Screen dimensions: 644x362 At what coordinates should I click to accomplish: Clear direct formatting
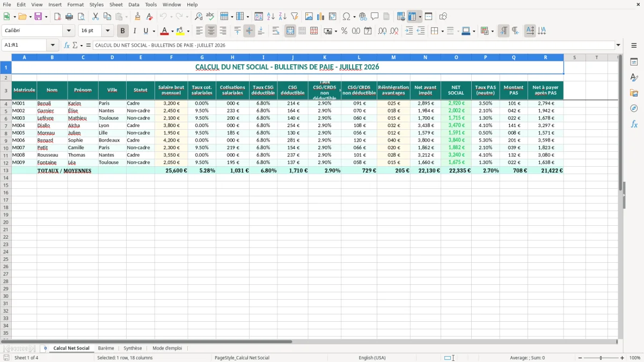point(149,17)
